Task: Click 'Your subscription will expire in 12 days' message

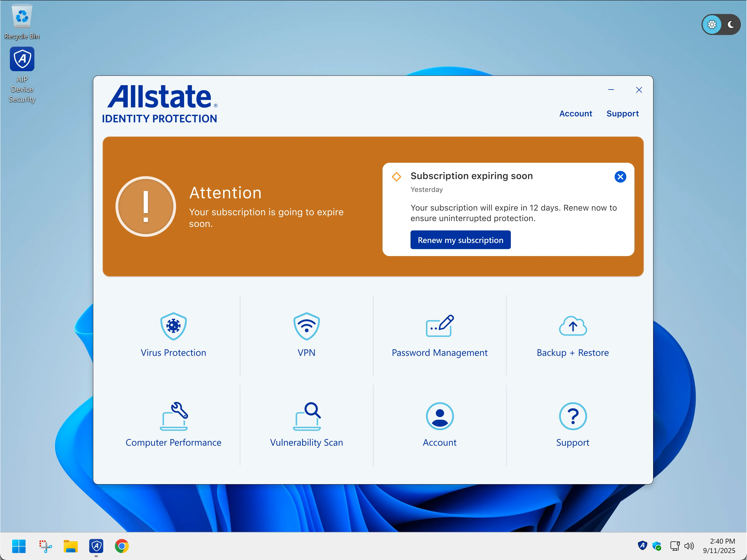Action: (x=513, y=213)
